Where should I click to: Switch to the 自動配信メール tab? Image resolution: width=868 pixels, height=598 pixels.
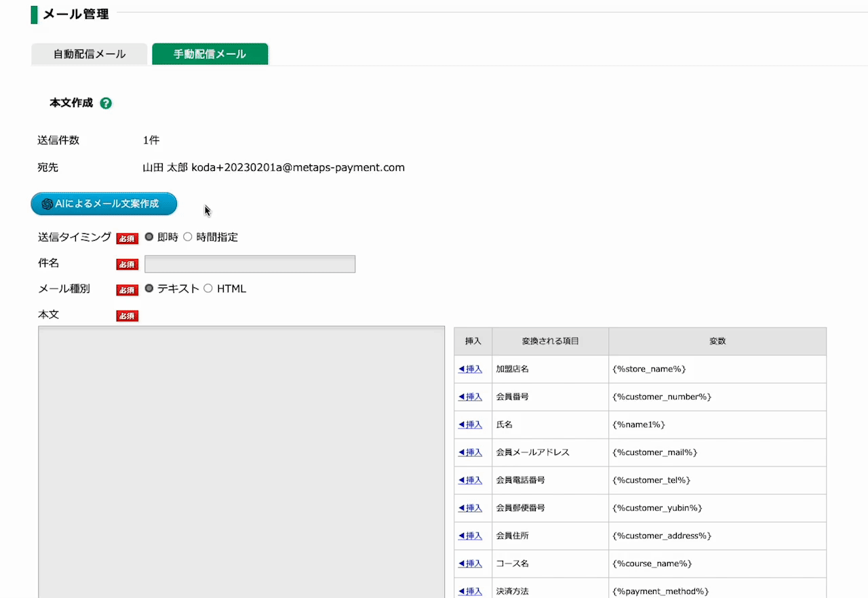[90, 54]
